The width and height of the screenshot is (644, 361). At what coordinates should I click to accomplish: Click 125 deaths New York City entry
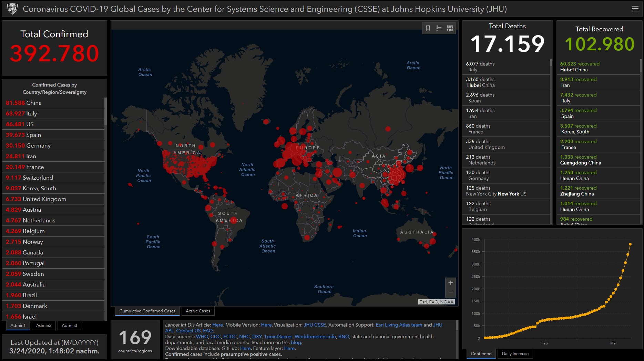click(506, 191)
